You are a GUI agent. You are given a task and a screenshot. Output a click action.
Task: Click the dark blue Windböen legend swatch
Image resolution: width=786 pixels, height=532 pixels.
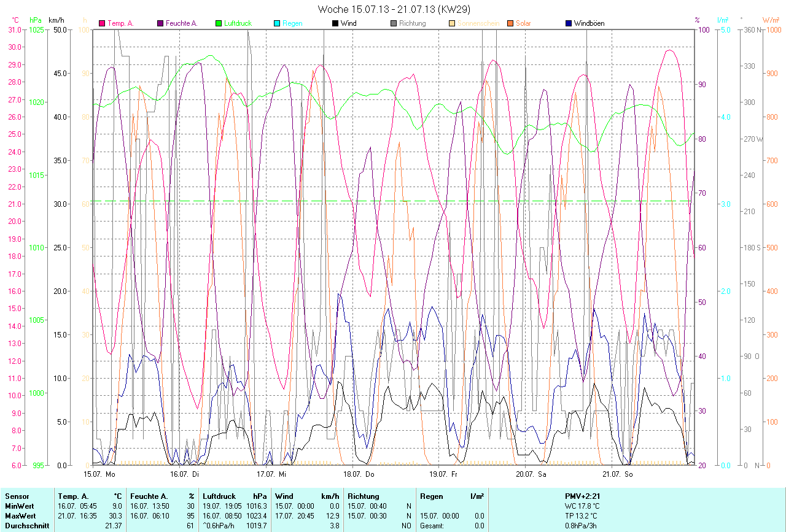[569, 23]
